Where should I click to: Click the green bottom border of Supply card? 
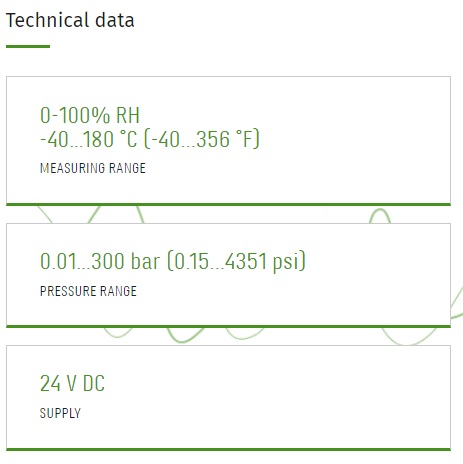coord(228,449)
